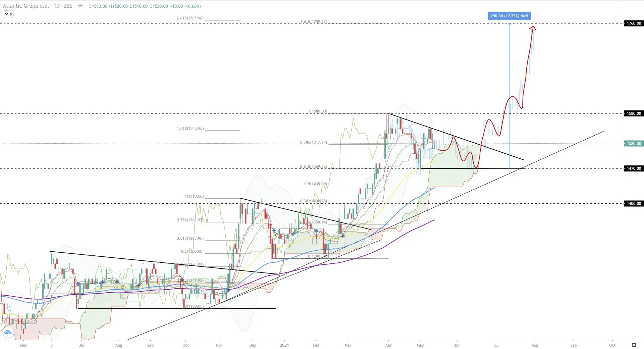The height and width of the screenshot is (349, 644).
Task: Click the Apr label on time axis
Action: (x=388, y=345)
